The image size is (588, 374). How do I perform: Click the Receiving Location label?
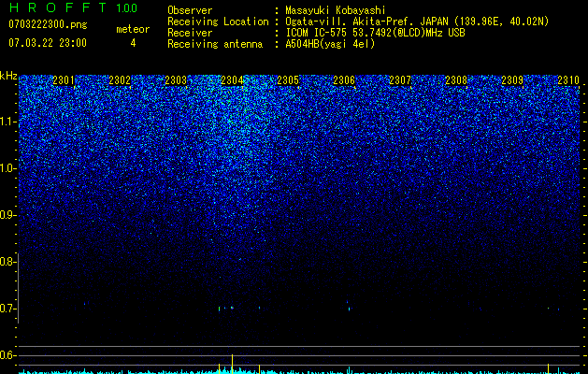pyautogui.click(x=218, y=22)
